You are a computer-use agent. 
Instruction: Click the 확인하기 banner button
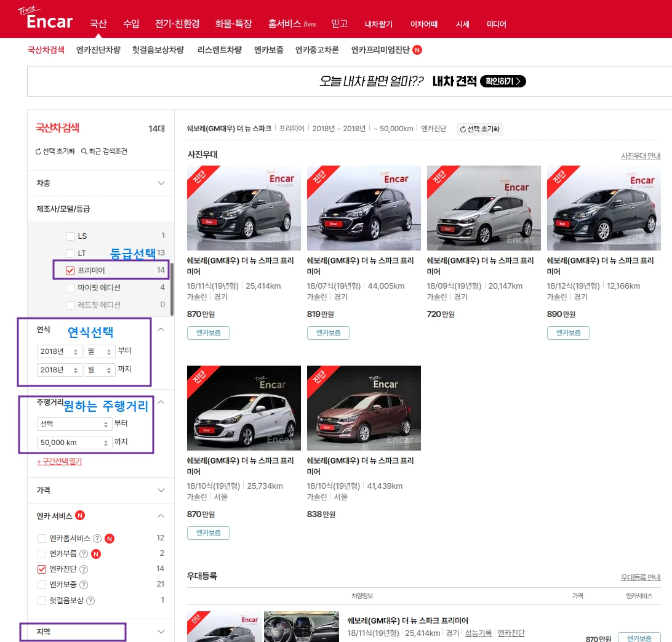click(x=503, y=81)
